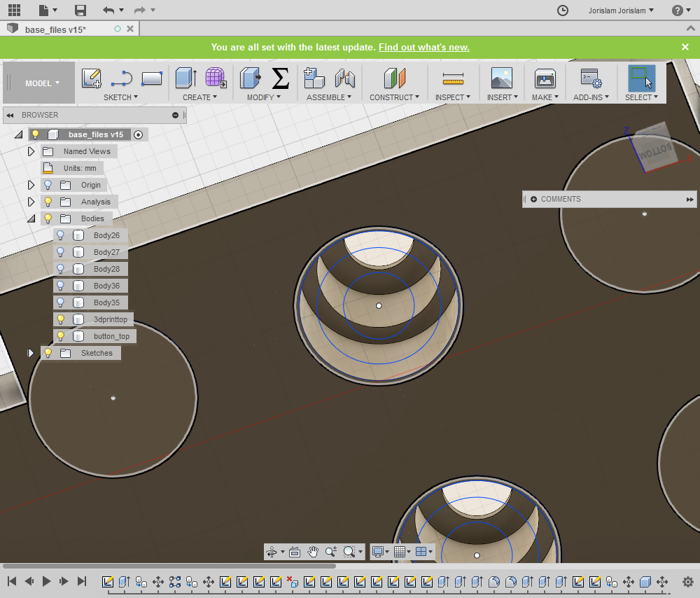Click the Offset Plane construct icon
This screenshot has height=598, width=700.
pos(394,78)
